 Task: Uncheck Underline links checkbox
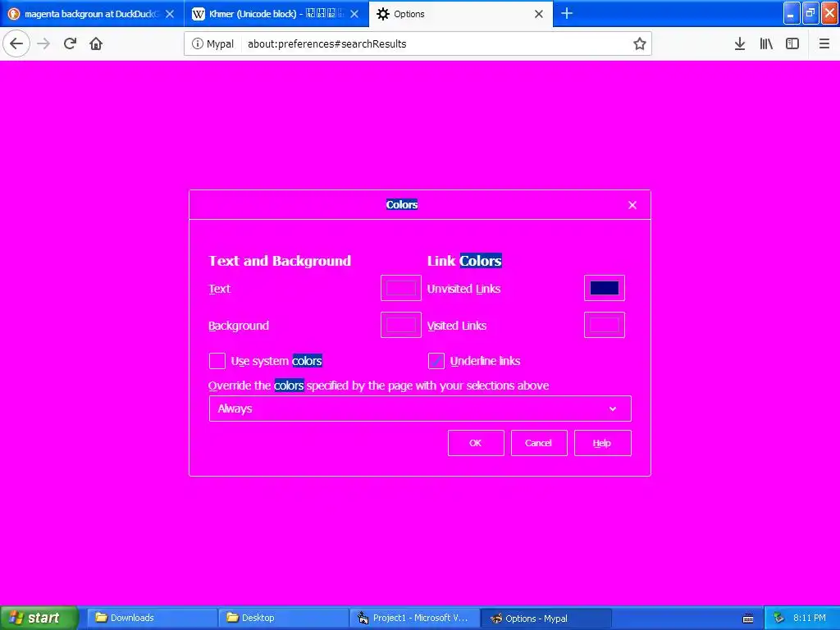436,361
